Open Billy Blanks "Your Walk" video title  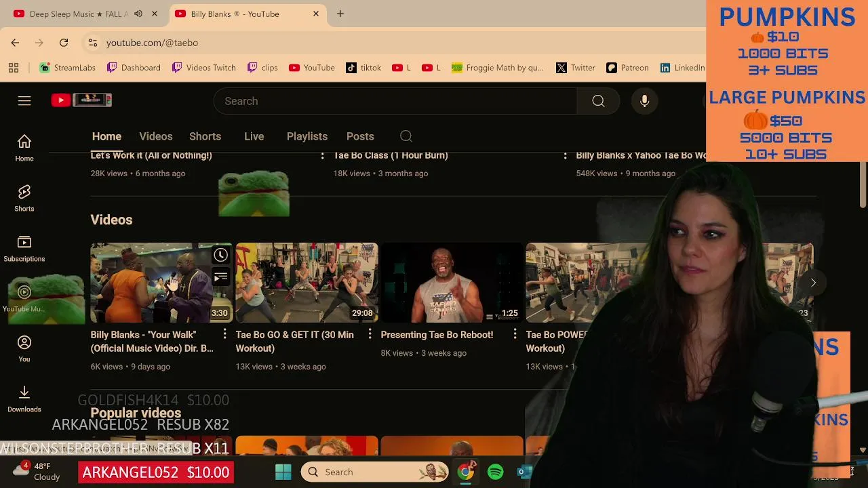click(x=152, y=342)
